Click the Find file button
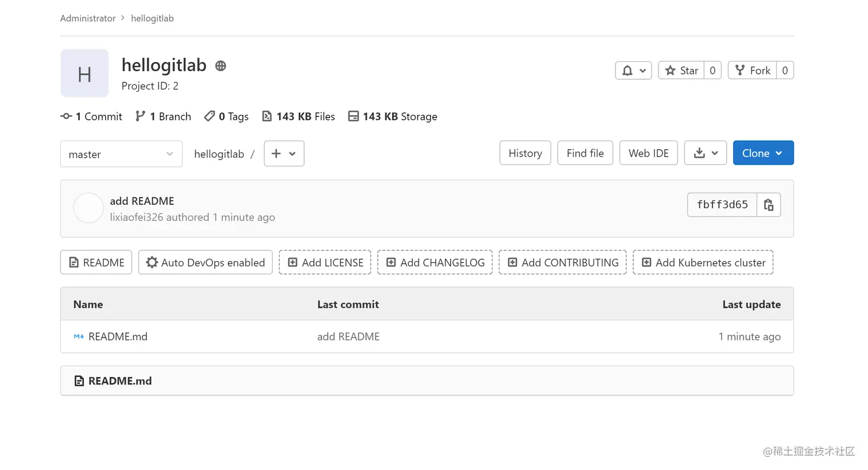Screen dimensions: 868x470 click(585, 153)
